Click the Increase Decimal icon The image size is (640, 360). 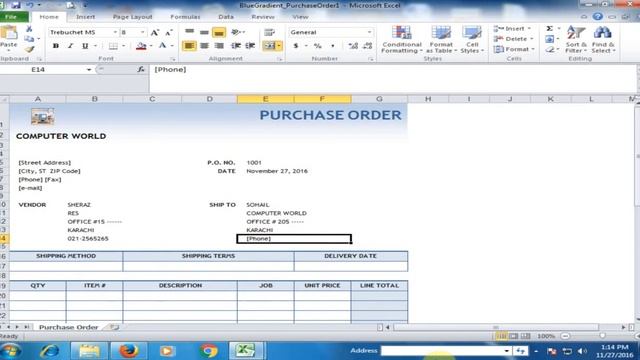(x=353, y=46)
